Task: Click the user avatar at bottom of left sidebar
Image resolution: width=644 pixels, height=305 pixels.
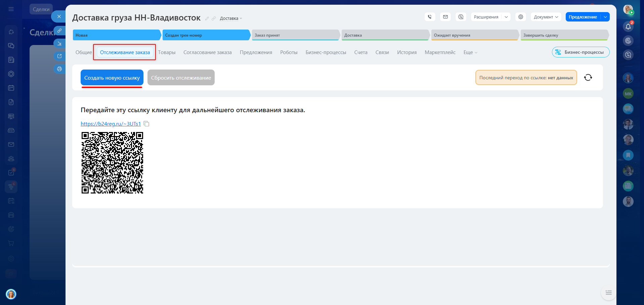Action: tap(11, 294)
